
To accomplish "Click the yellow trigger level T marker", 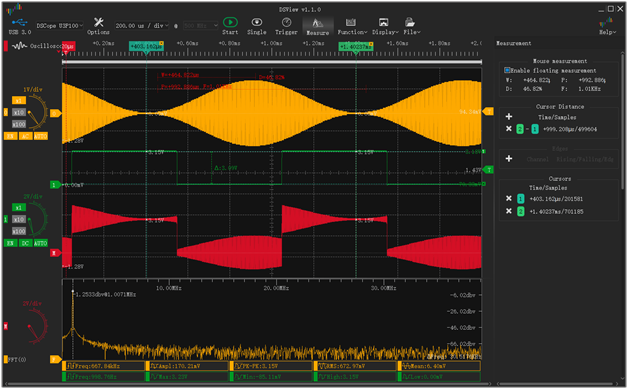I will point(488,111).
